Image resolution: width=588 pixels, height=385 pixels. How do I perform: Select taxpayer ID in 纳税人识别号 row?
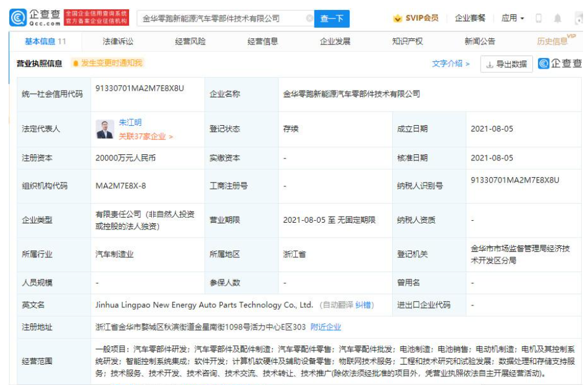tap(515, 180)
